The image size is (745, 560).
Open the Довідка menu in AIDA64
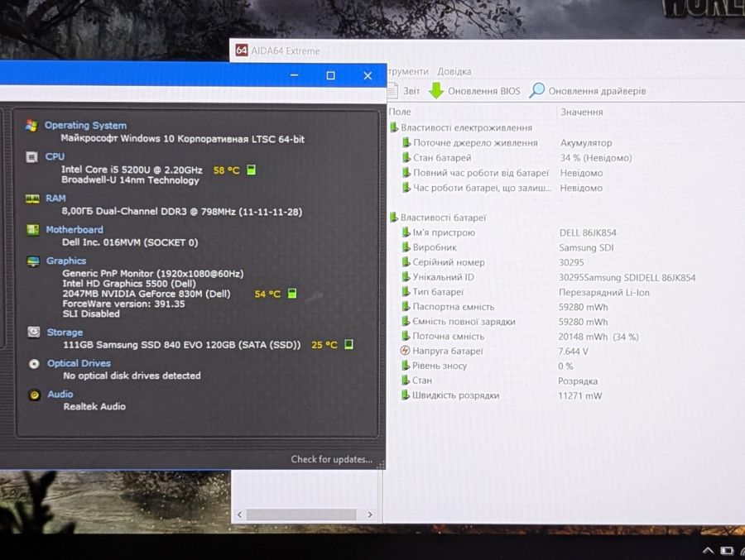[454, 71]
